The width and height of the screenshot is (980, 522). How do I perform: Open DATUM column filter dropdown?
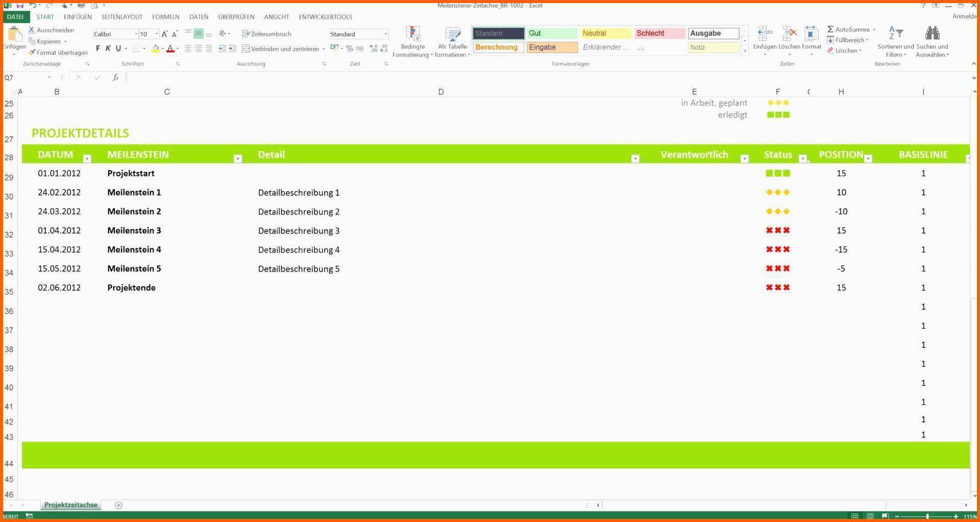(87, 159)
